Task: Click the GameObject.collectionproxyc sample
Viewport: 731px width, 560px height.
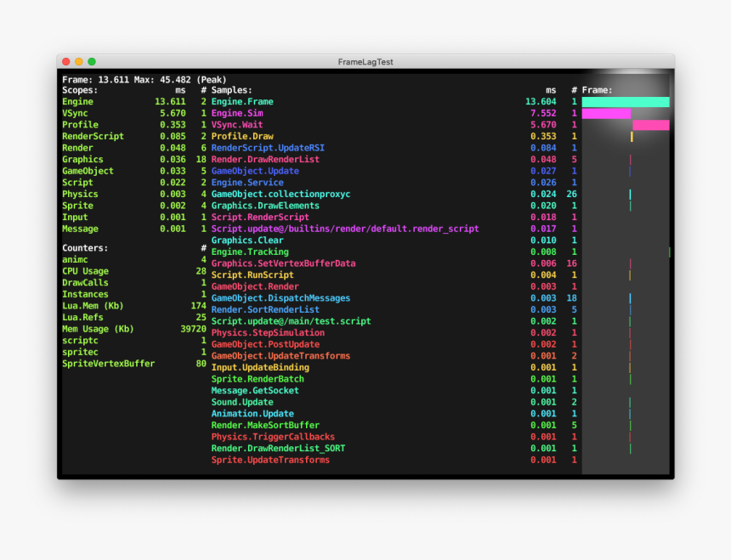Action: point(280,195)
